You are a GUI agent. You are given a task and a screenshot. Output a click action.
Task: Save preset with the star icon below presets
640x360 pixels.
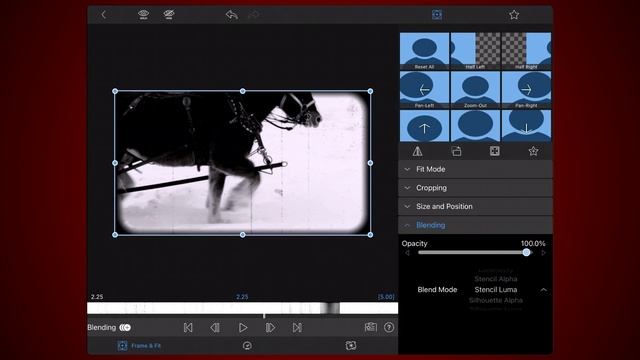coord(533,151)
